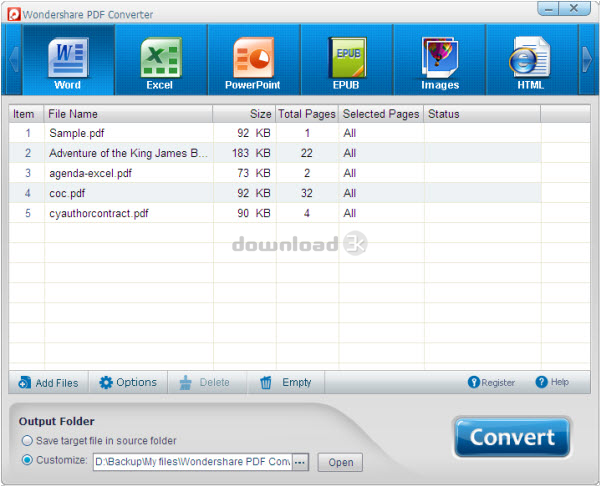
Task: Select agenda-excel.pdf in the list
Action: click(299, 173)
